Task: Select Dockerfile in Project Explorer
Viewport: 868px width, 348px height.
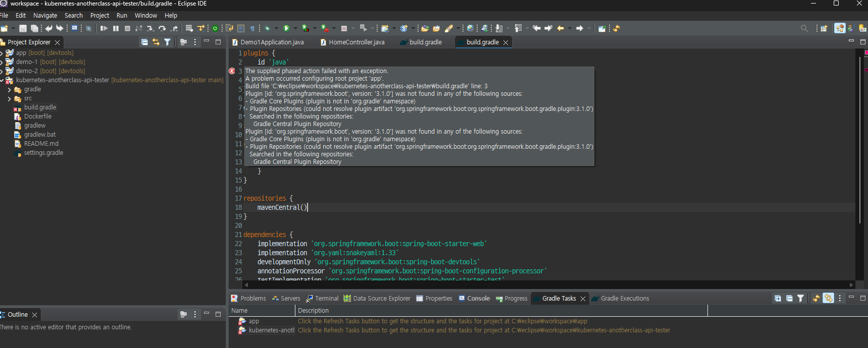Action: click(x=38, y=117)
